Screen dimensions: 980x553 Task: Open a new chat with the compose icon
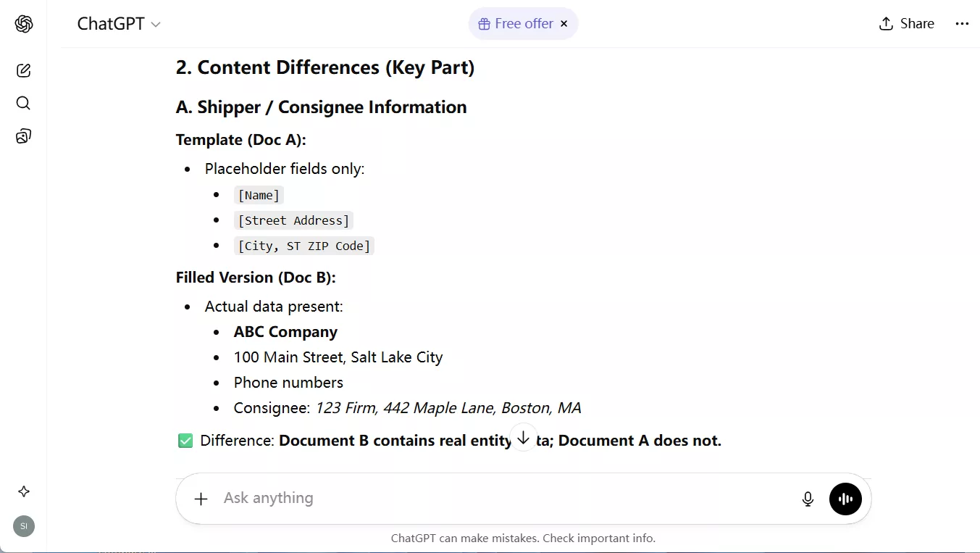pos(22,70)
